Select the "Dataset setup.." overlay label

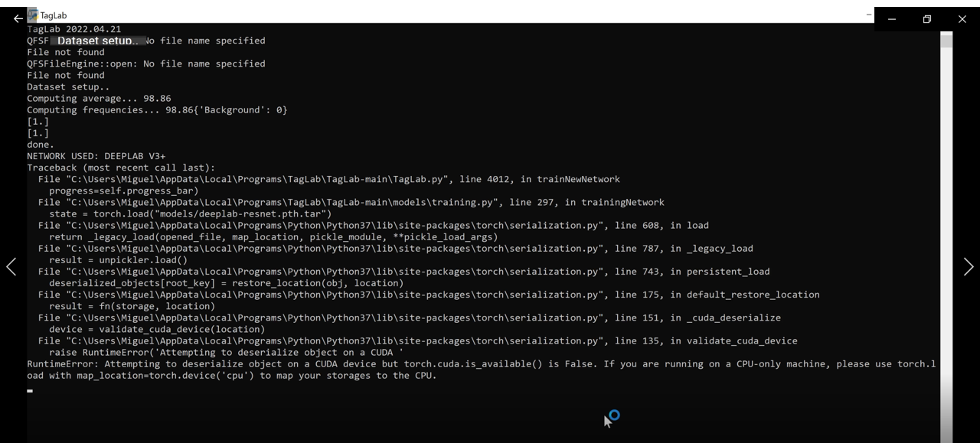pyautogui.click(x=97, y=41)
